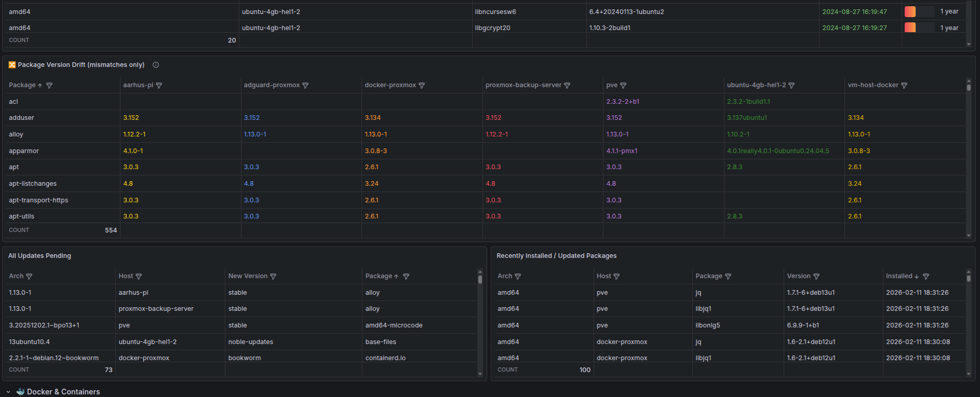980x397 pixels.
Task: Click the base-files package cell
Action: point(381,342)
